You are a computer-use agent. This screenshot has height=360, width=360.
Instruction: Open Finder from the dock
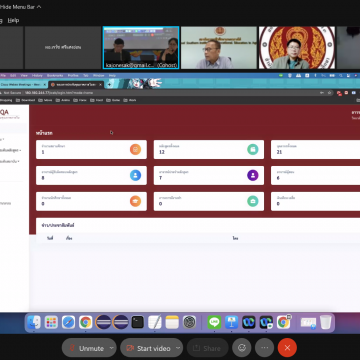[34, 322]
